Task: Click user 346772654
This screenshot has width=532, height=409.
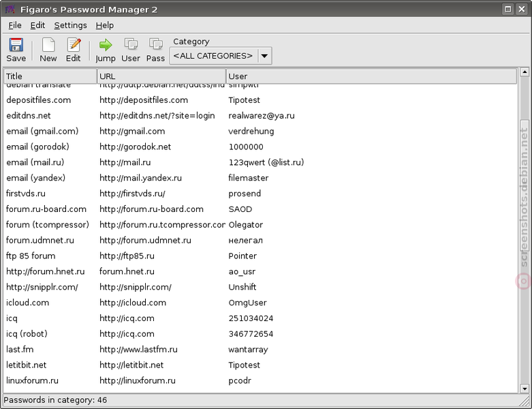Action: coord(251,334)
